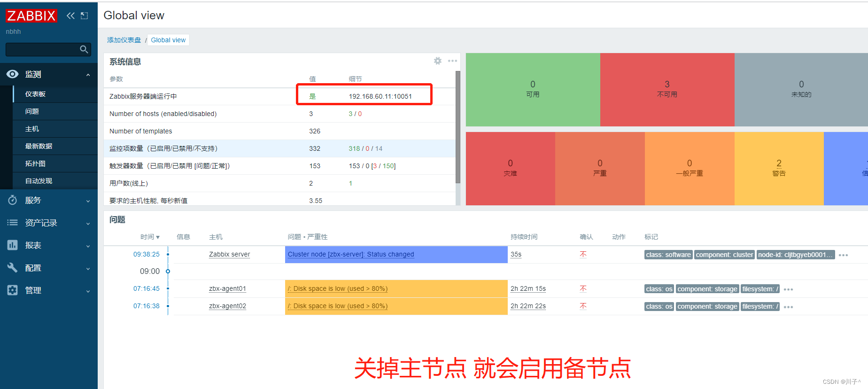Screen dimensions: 868x389
Task: Open system information widget three-dots menu
Action: (453, 61)
